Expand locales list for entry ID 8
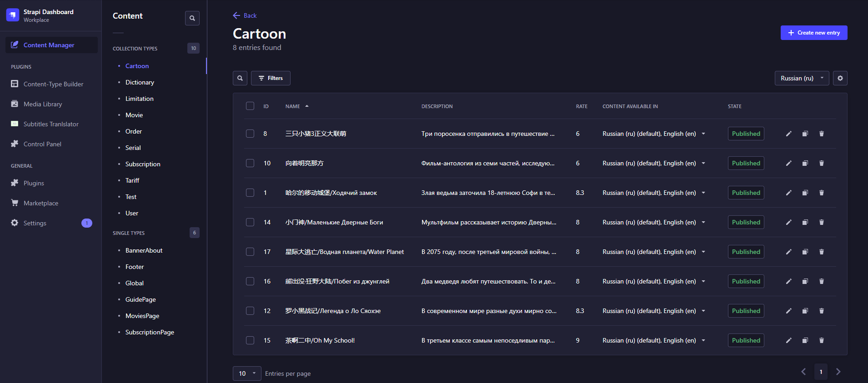The image size is (868, 383). pyautogui.click(x=703, y=134)
